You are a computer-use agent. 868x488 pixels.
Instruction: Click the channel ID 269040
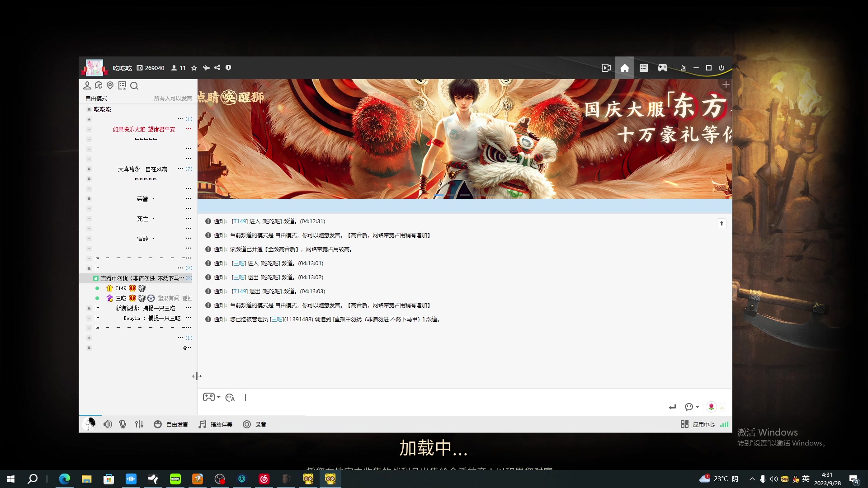click(151, 68)
